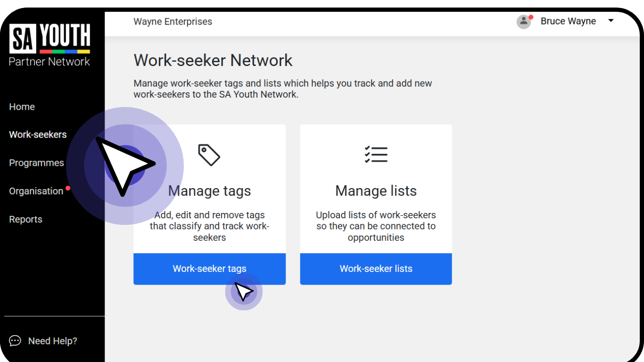Image resolution: width=644 pixels, height=362 pixels.
Task: Click the Work-seeker tags button
Action: pos(209,269)
